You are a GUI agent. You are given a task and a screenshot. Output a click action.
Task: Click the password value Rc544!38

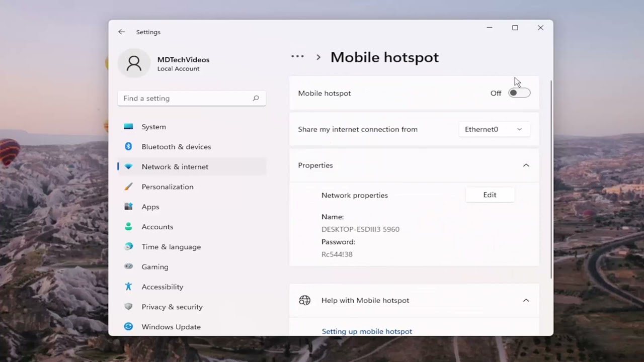coord(337,254)
